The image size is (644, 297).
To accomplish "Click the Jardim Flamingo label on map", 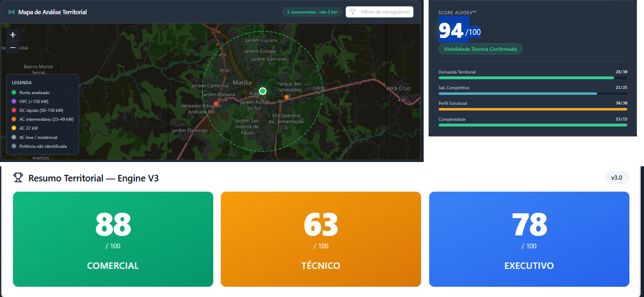I will (189, 130).
